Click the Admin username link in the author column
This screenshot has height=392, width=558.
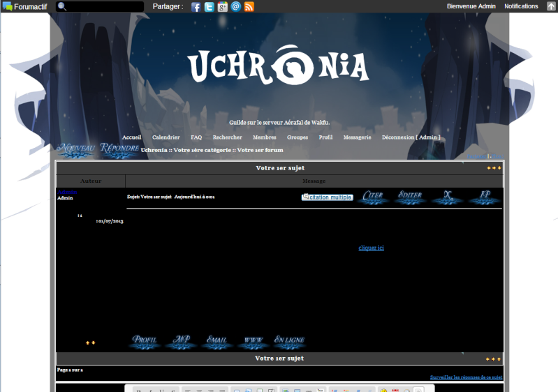pyautogui.click(x=67, y=192)
